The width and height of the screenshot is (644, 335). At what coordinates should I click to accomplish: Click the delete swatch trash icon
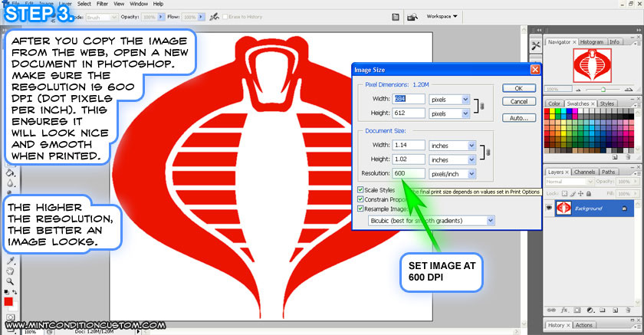click(x=628, y=157)
